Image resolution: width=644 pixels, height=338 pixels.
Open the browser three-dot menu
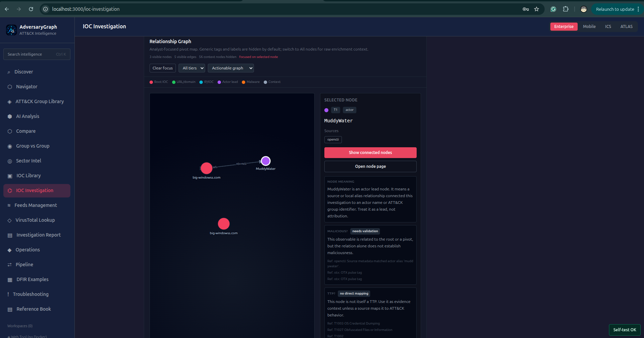[638, 9]
